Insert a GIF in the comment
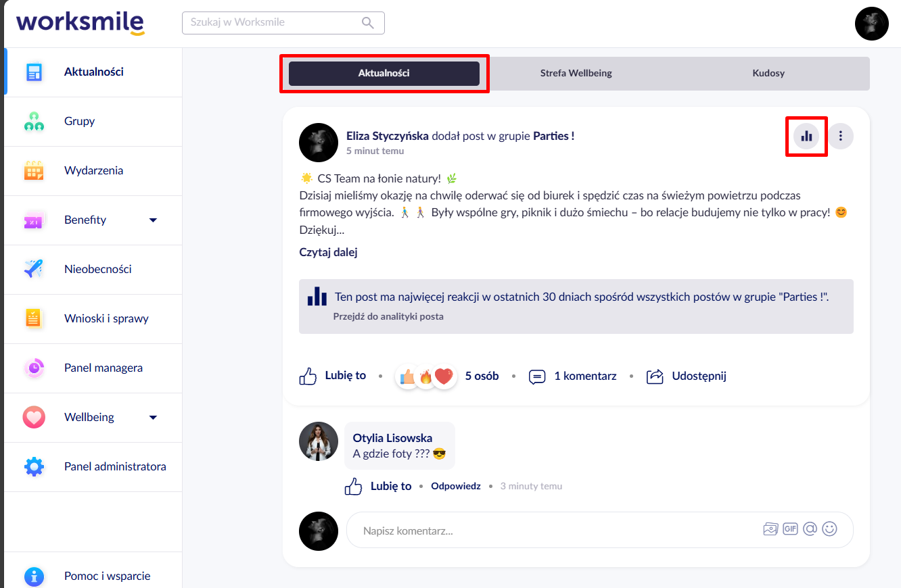This screenshot has height=588, width=901. 790,529
